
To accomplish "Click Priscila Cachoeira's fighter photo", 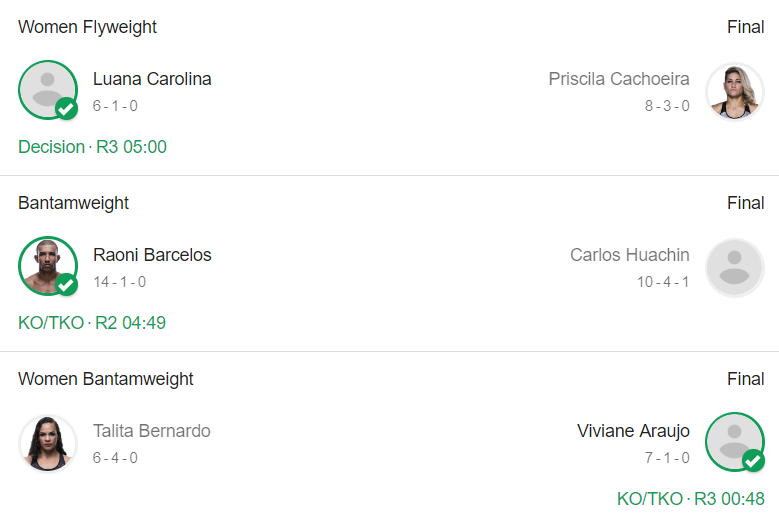I will click(734, 90).
